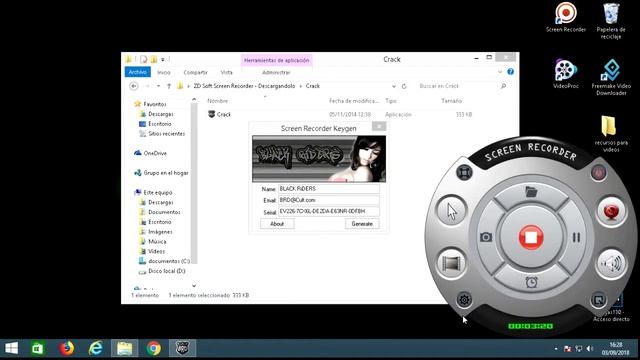This screenshot has width=640, height=360.
Task: Open Papelera de reciclaje icon
Action: [611, 20]
